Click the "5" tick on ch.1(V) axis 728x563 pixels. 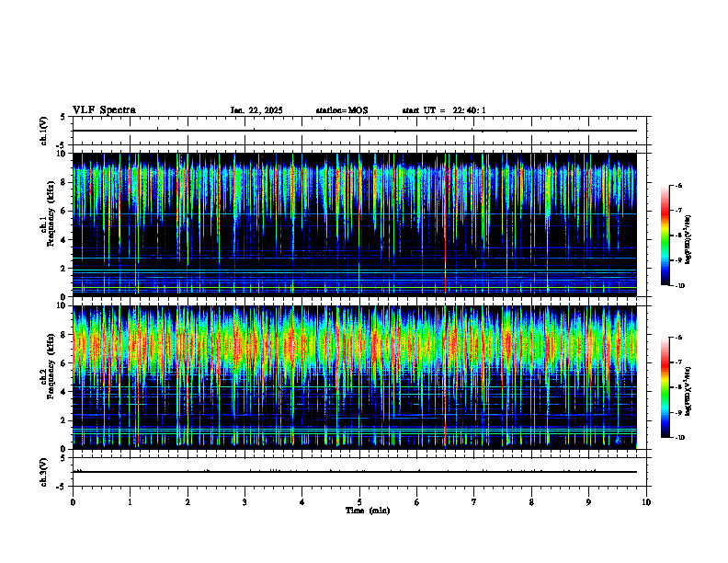point(63,117)
